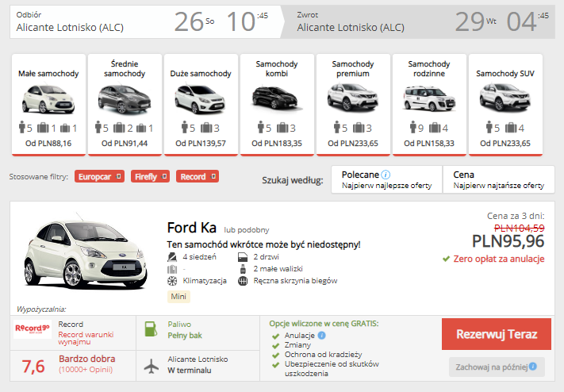The image size is (564, 392).
Task: Click the info icon next to Polecane
Action: (x=386, y=175)
